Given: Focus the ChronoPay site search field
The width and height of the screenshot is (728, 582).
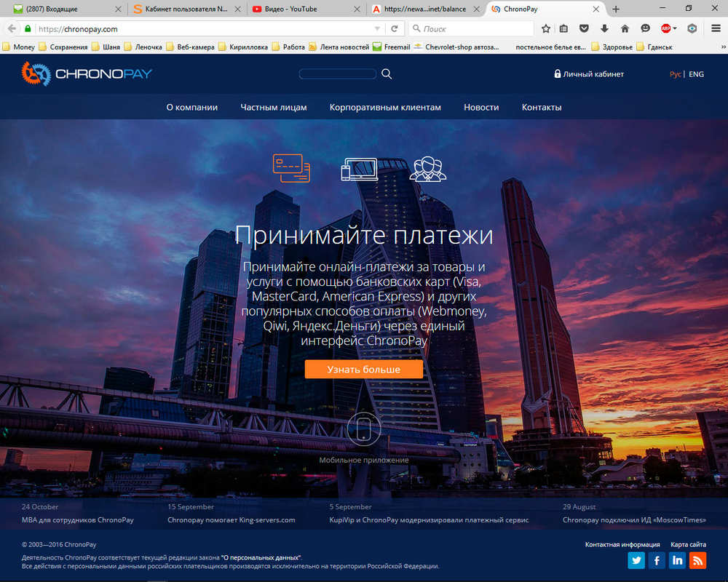Looking at the screenshot, I should 338,73.
